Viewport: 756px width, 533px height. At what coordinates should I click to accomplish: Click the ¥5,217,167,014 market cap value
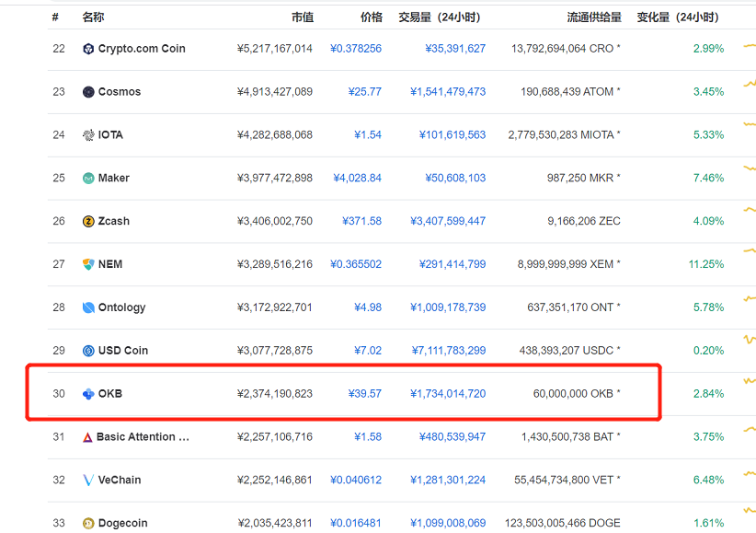tap(275, 49)
